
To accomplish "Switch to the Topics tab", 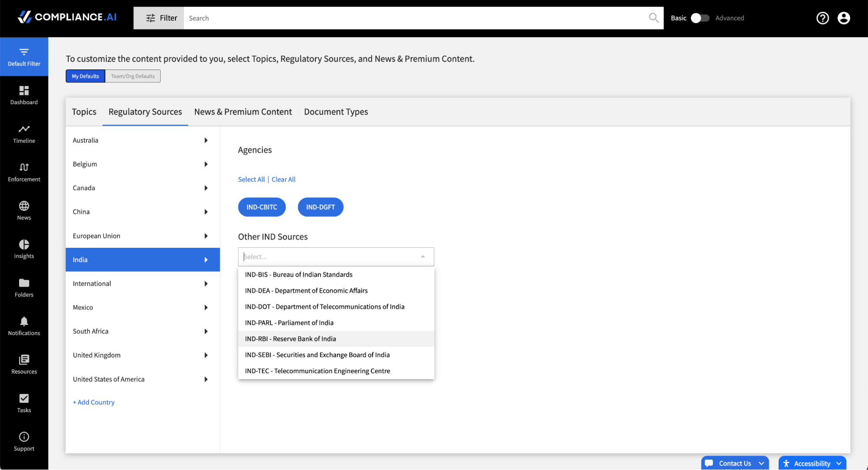I will point(84,112).
